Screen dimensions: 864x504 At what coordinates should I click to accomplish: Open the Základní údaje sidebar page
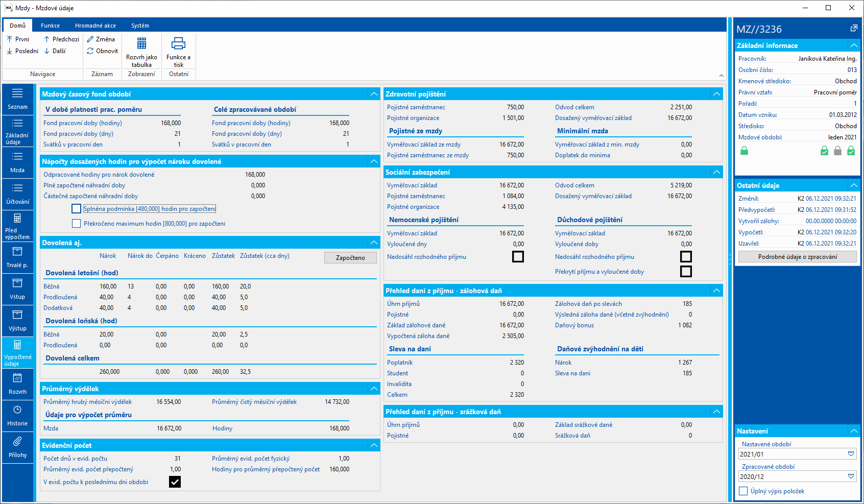(17, 131)
